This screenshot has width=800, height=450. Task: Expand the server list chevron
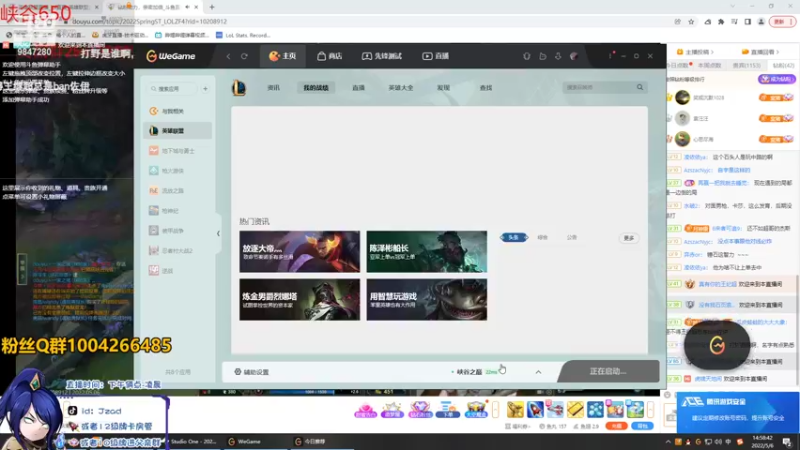pyautogui.click(x=538, y=372)
